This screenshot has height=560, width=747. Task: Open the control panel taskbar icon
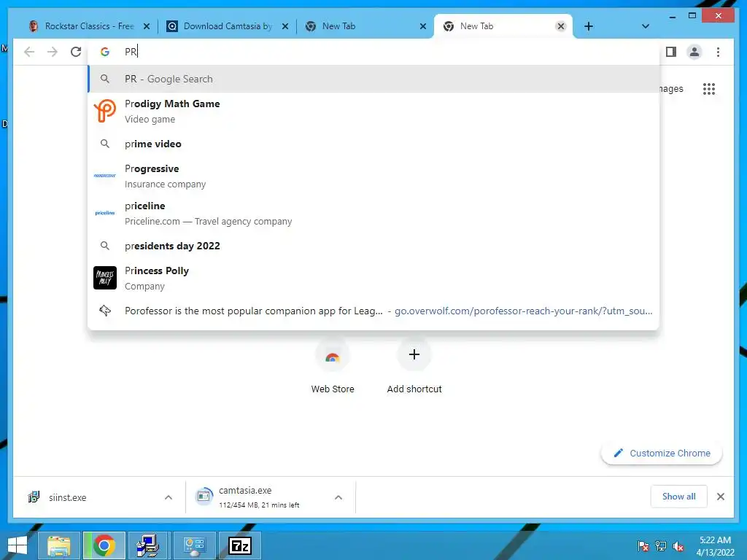point(194,545)
